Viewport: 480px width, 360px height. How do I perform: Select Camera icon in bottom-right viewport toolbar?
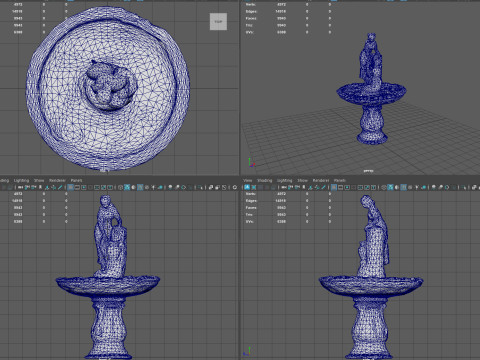coord(284,187)
